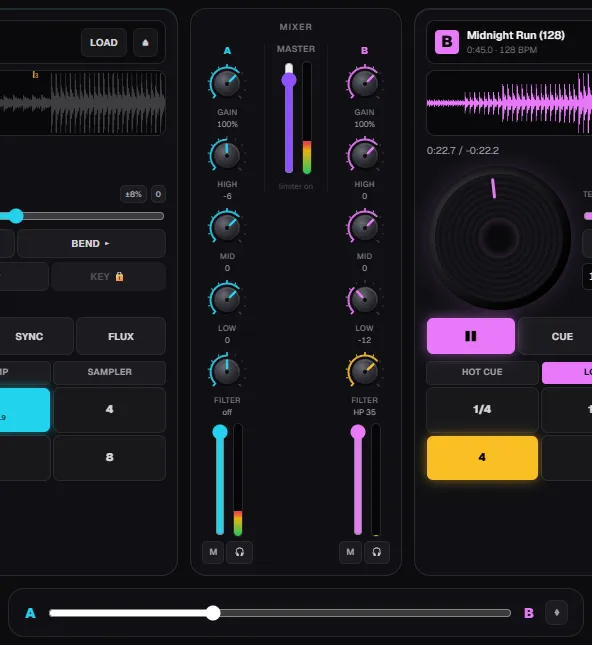The width and height of the screenshot is (592, 645).
Task: Open the ±8% tempo range selector
Action: click(133, 194)
